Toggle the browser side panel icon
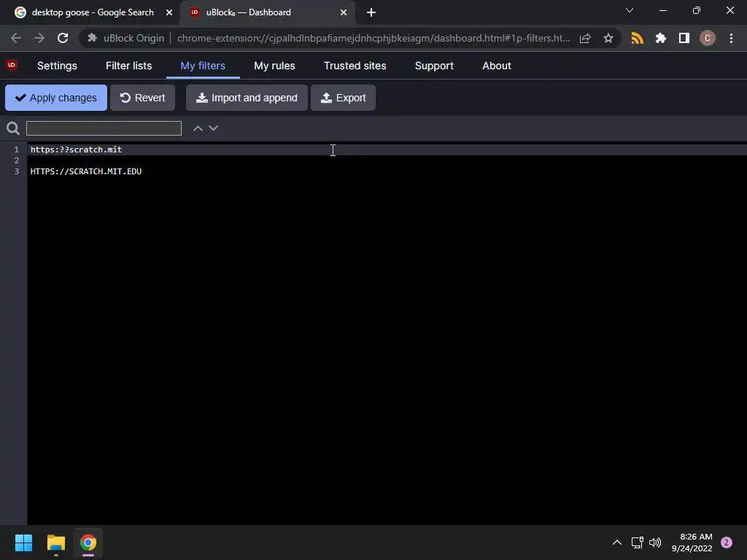Viewport: 747px width, 560px height. 684,38
